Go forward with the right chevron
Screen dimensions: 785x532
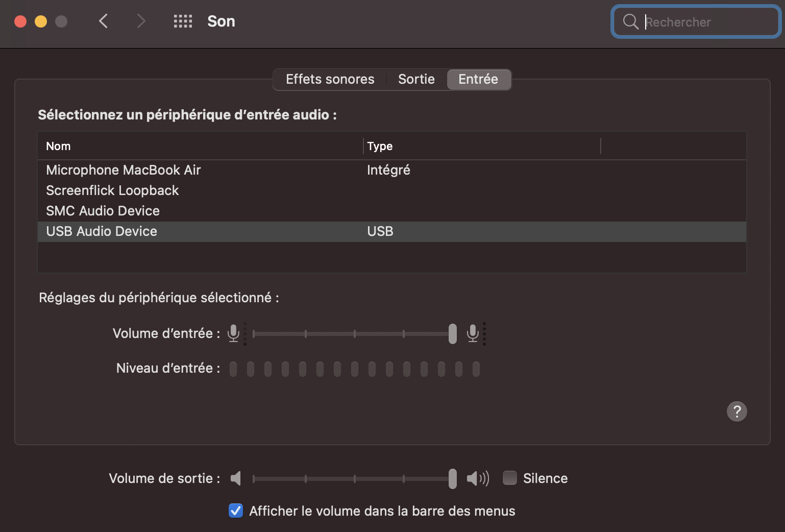point(141,21)
